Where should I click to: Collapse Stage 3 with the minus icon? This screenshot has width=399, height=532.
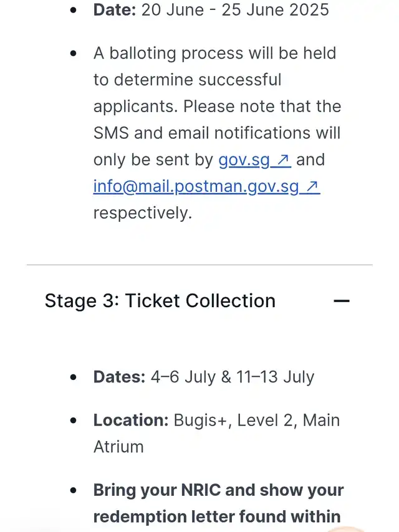click(341, 301)
